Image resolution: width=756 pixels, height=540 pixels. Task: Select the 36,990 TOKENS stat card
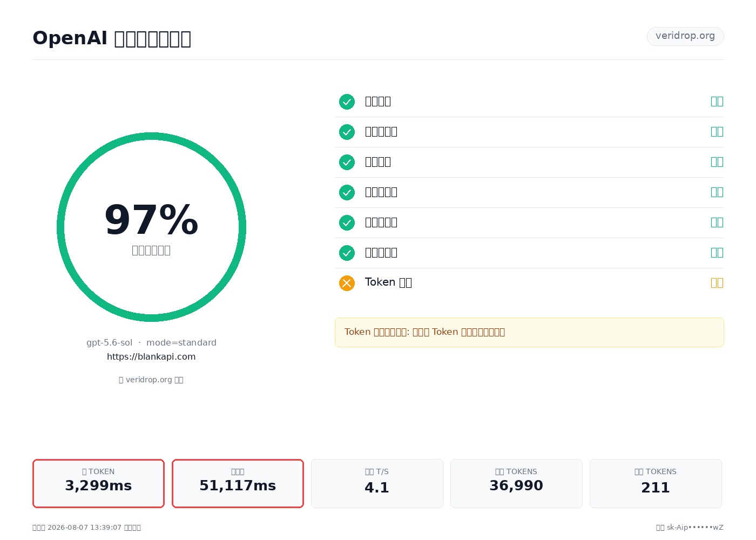pos(516,483)
